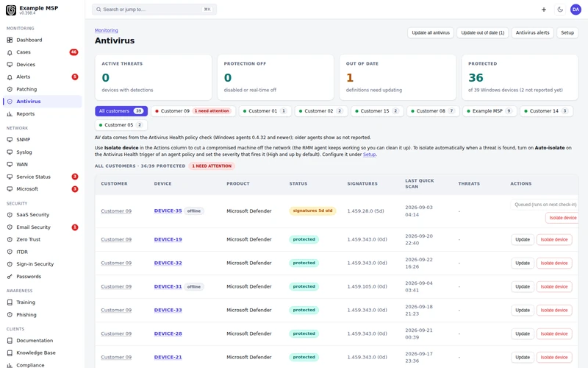Filter by Customer 01 chip
This screenshot has width=588, height=368.
tap(265, 111)
